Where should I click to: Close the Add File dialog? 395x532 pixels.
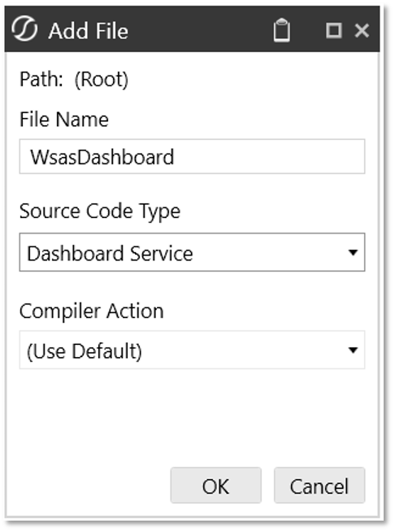(x=362, y=30)
